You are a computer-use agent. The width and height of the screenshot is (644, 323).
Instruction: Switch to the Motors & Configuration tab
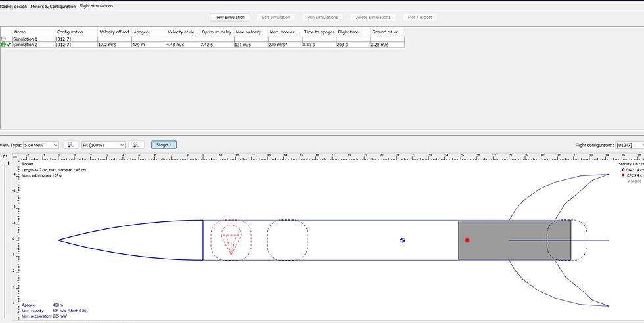pyautogui.click(x=53, y=6)
